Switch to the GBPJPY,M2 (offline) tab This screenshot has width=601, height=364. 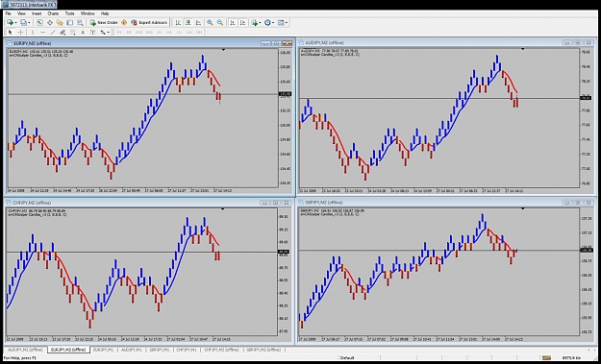263,350
